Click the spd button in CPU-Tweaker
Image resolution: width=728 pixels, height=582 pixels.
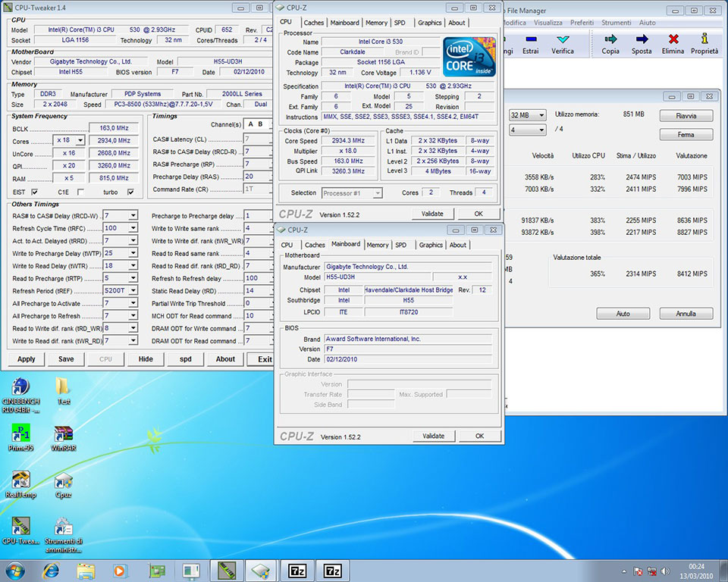coord(186,359)
